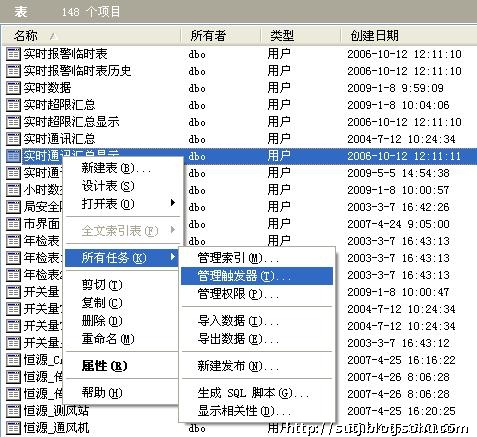Select table name 恒源_测风站
This screenshot has height=437, width=477.
pos(56,411)
